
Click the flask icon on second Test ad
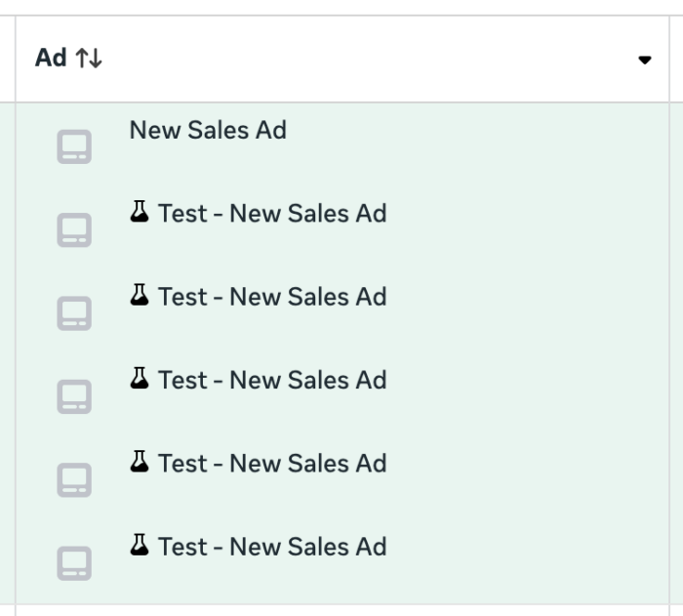pyautogui.click(x=140, y=295)
